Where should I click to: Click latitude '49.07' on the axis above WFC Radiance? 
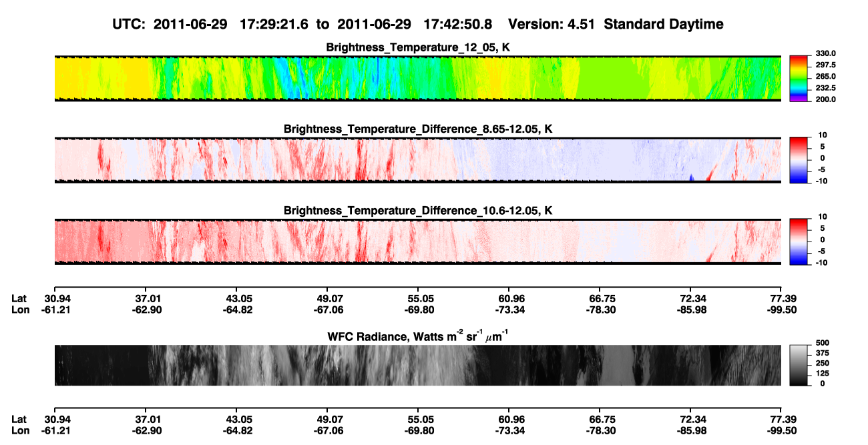click(x=331, y=298)
